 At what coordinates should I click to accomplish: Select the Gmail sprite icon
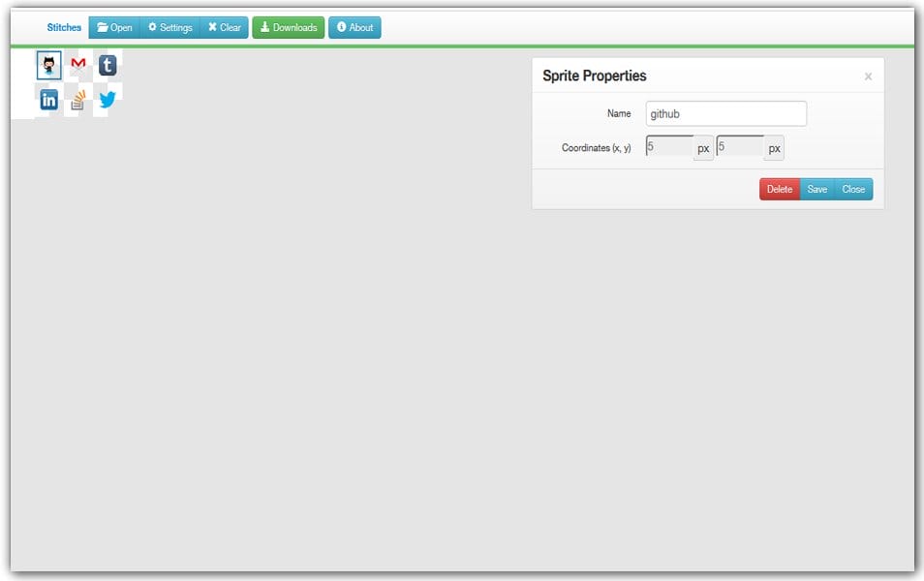coord(78,65)
